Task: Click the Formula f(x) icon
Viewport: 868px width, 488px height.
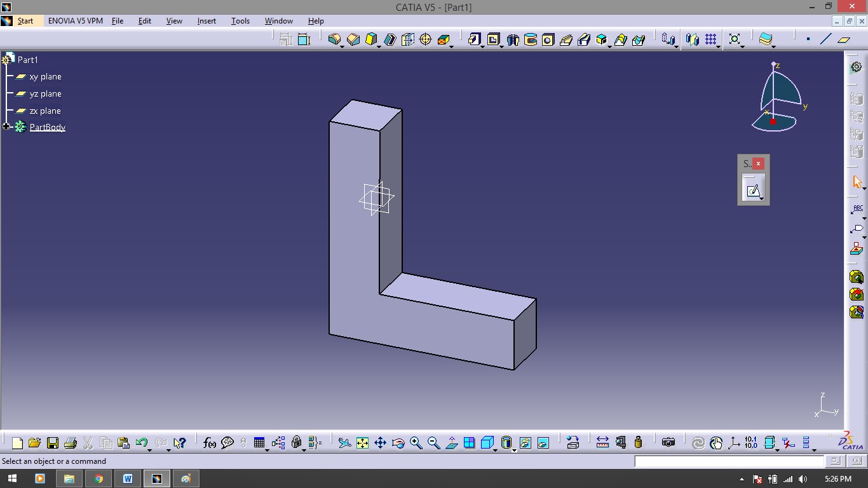Action: 209,443
